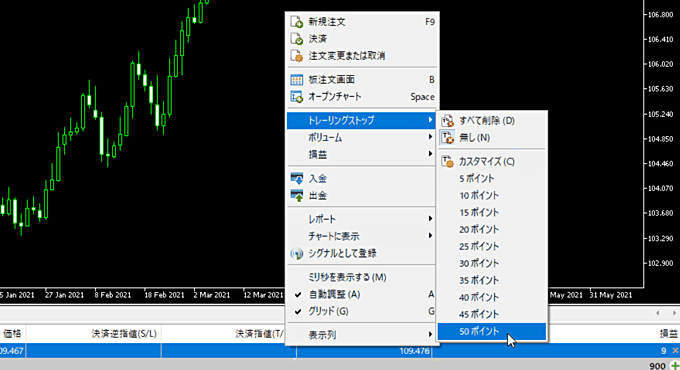The height and width of the screenshot is (370, 680).
Task: Click the 損益 column header in trade table
Action: click(x=668, y=334)
